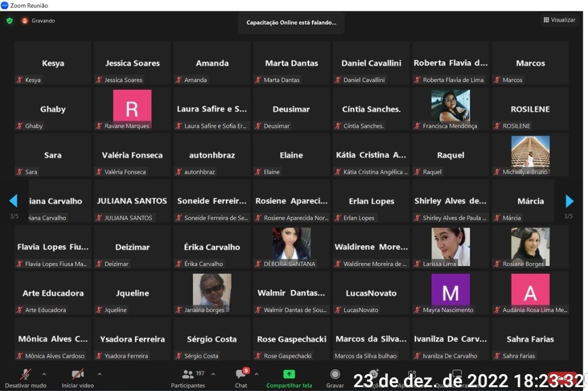Go to previous gallery page with left arrow
This screenshot has height=391, width=588.
pyautogui.click(x=13, y=201)
